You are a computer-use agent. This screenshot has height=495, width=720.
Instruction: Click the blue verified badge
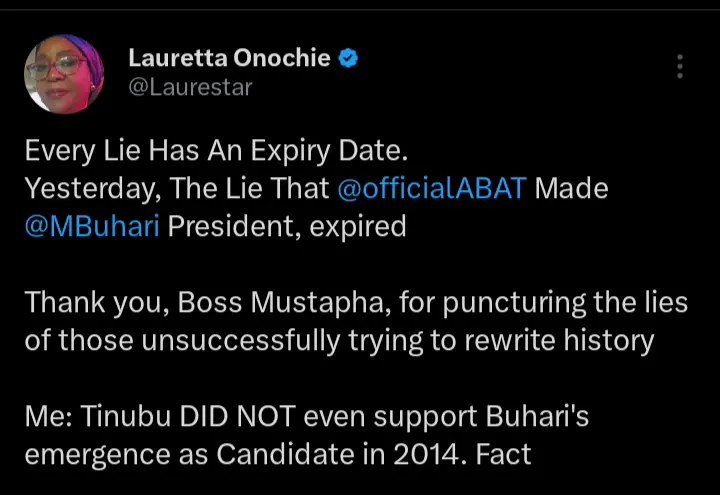pyautogui.click(x=349, y=59)
